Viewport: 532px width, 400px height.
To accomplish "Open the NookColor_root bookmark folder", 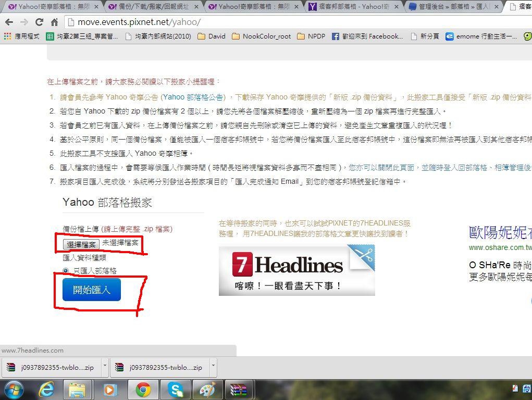I will 261,36.
